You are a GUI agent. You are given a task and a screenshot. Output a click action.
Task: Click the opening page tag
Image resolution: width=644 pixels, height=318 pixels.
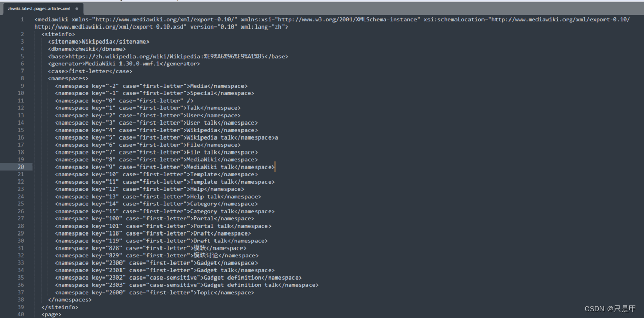pyautogui.click(x=51, y=314)
